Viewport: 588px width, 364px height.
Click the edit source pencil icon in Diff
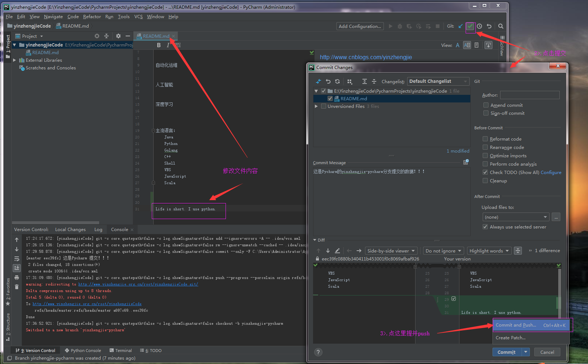tap(337, 251)
